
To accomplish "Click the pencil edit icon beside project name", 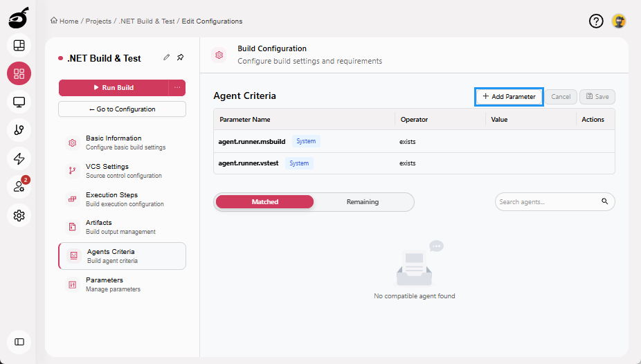I will click(x=166, y=57).
